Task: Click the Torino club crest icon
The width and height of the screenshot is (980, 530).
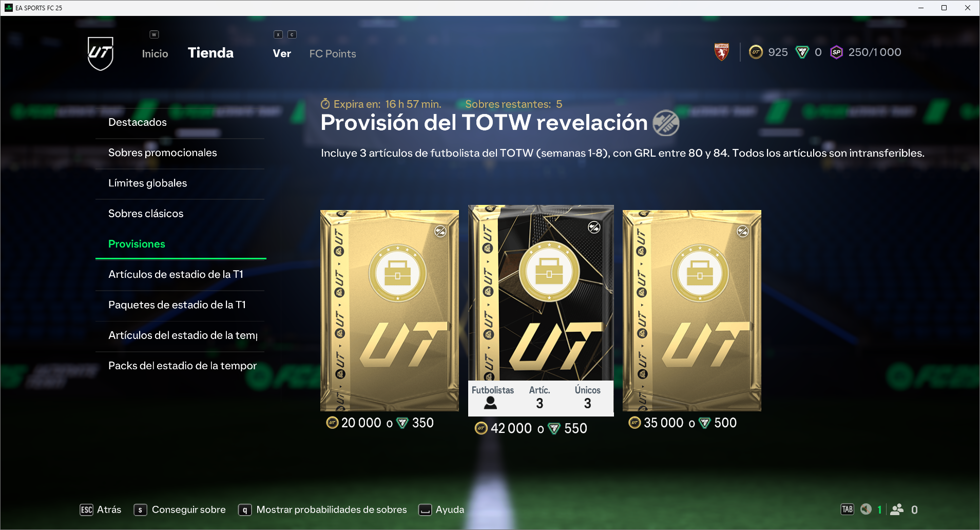Action: click(x=722, y=52)
